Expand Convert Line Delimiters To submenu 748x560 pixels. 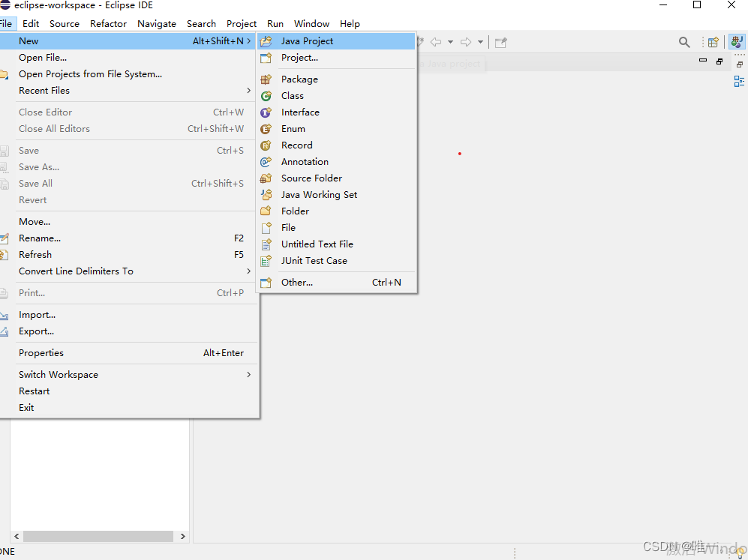pos(129,271)
